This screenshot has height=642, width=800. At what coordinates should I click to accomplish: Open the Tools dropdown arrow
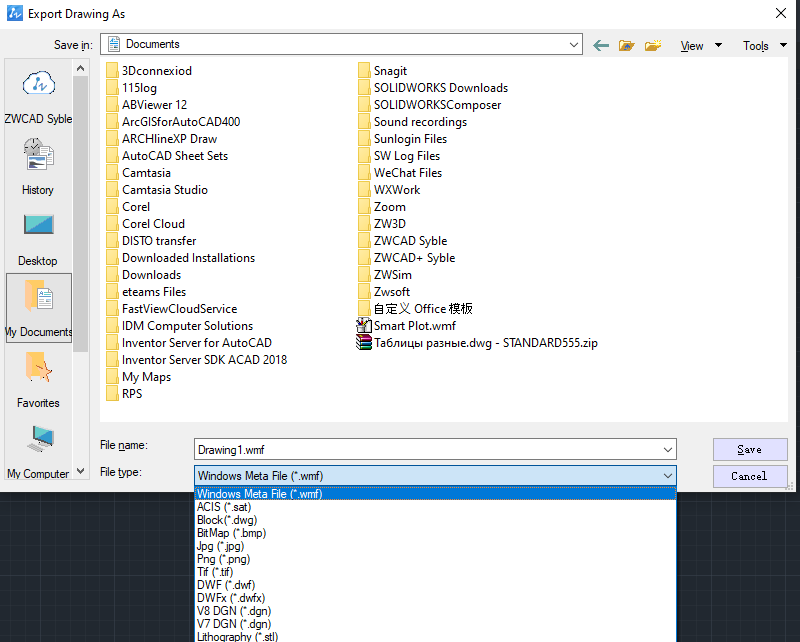(783, 45)
